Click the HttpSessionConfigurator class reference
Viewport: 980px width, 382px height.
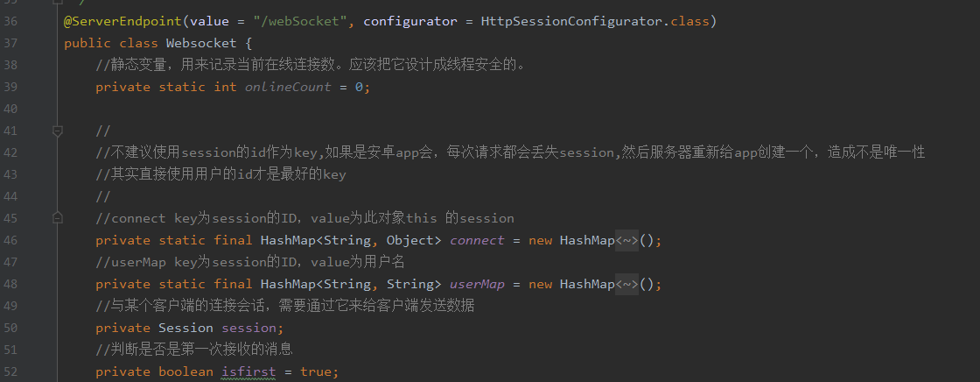click(x=571, y=22)
